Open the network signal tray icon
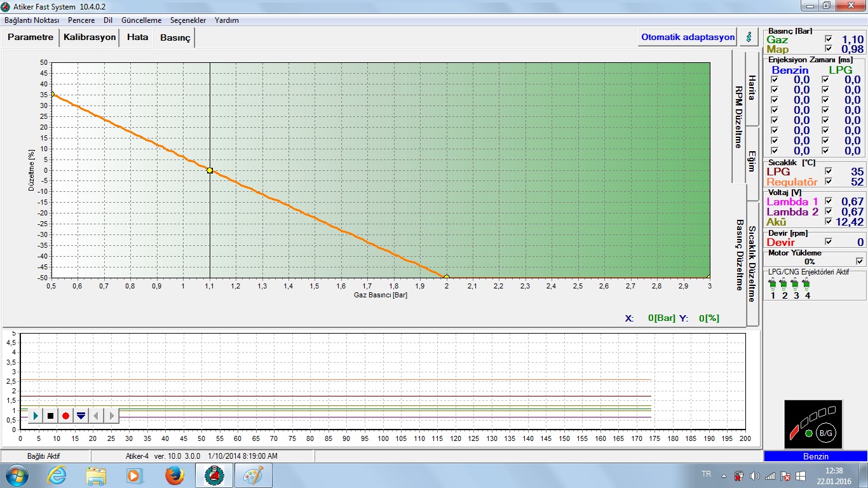This screenshot has height=488, width=868. click(770, 475)
